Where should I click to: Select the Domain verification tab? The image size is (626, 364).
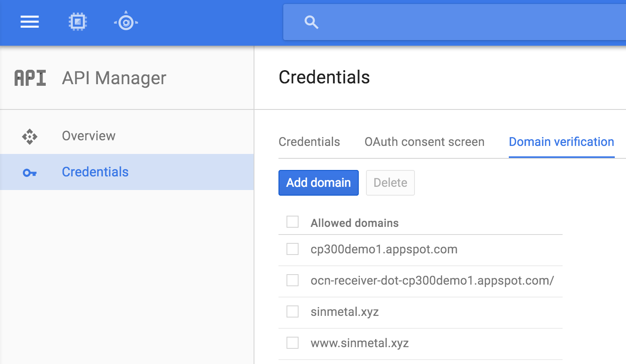561,142
